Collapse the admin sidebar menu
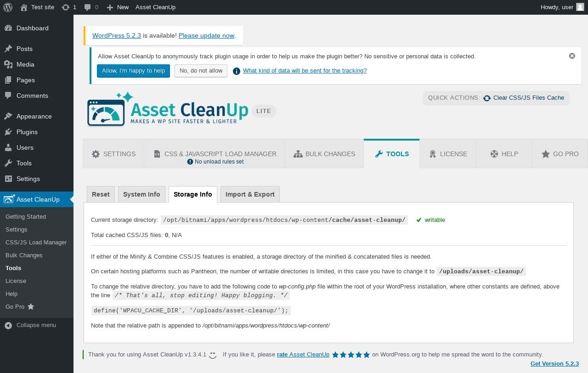 37,325
